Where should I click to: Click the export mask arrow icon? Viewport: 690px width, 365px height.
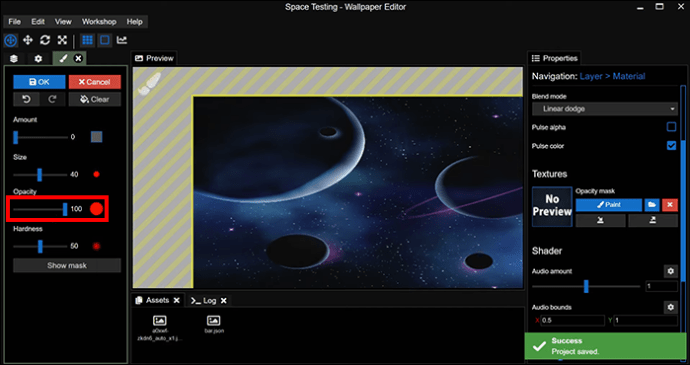pos(653,221)
